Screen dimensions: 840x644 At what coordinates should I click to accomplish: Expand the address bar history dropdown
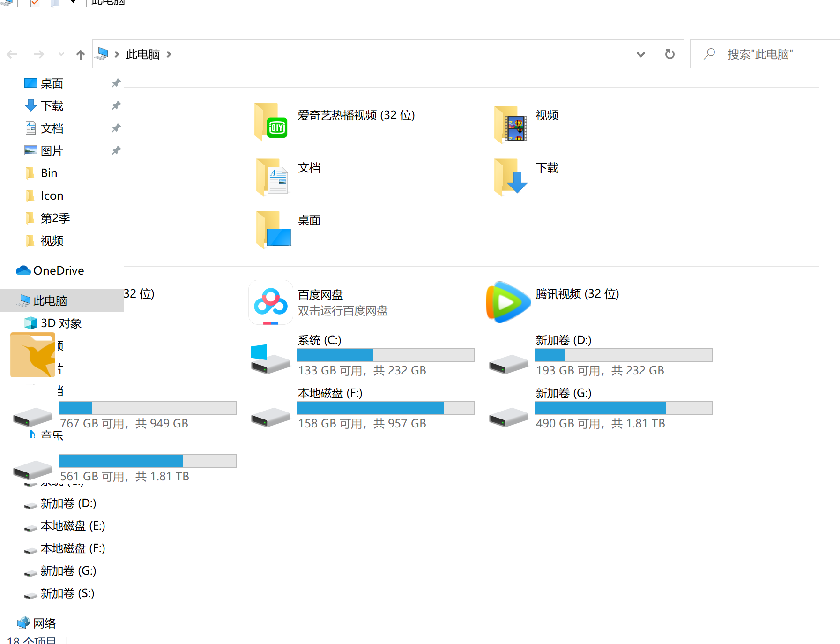[x=640, y=54]
